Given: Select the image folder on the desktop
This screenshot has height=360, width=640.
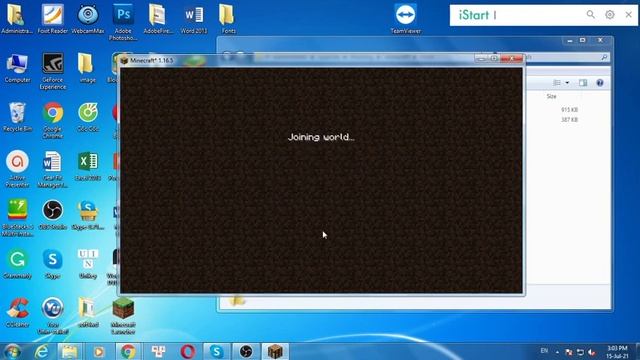Looking at the screenshot, I should pos(87,68).
